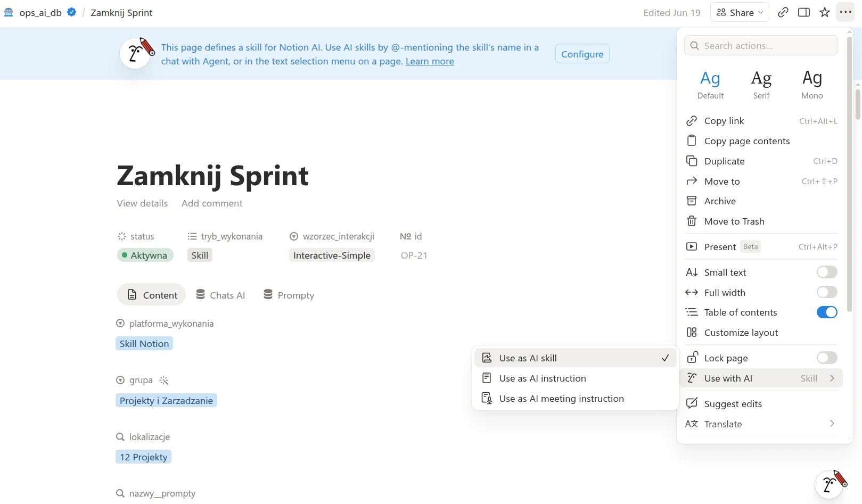Open the Skill tryb_wykonania value
This screenshot has width=862, height=504.
[200, 255]
